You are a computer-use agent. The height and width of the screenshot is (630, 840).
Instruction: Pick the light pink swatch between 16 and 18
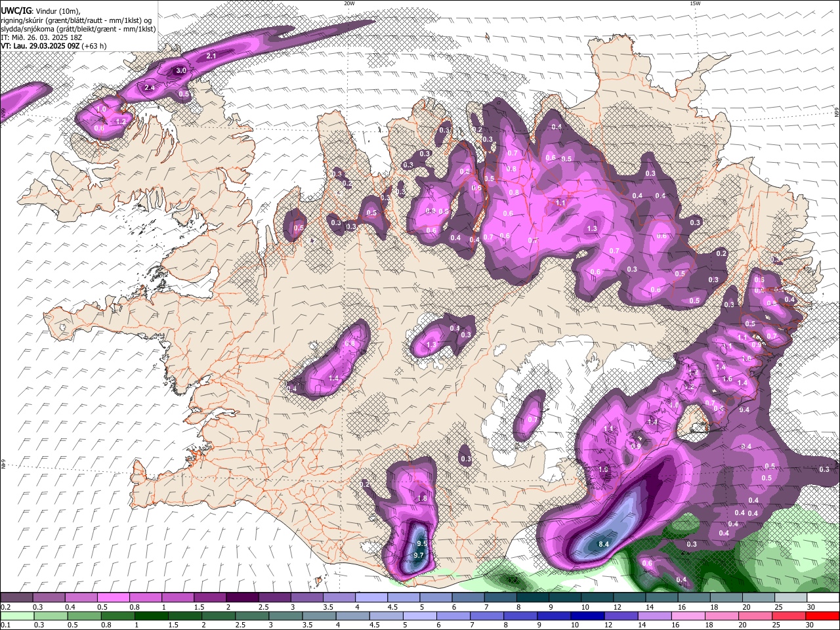(689, 616)
